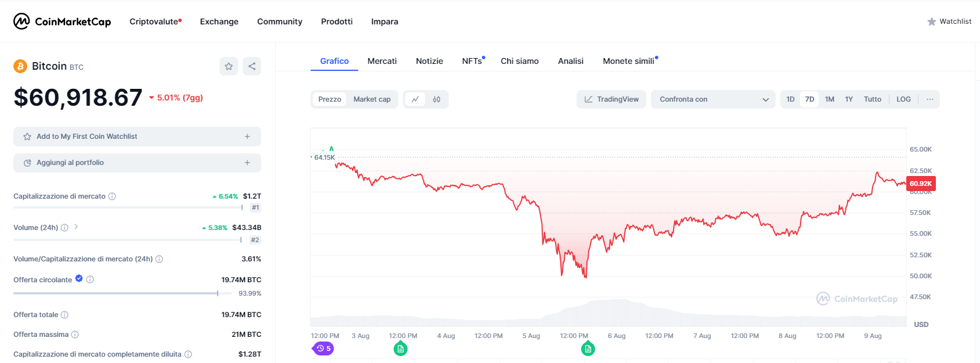This screenshot has height=363, width=980.
Task: Switch to candlestick chart icon
Action: pos(437,99)
